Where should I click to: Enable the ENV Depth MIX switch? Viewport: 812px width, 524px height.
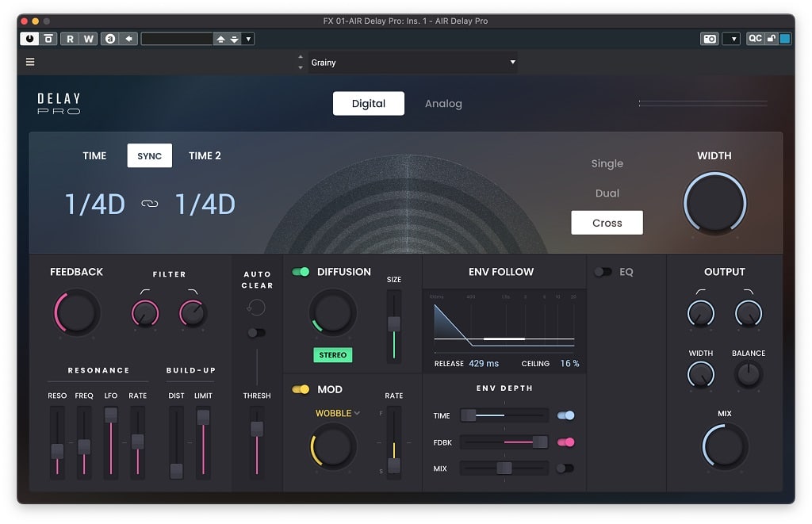point(565,469)
